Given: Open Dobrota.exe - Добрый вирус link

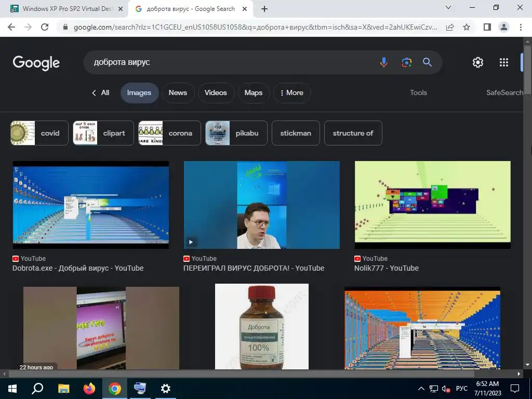Looking at the screenshot, I should click(78, 268).
